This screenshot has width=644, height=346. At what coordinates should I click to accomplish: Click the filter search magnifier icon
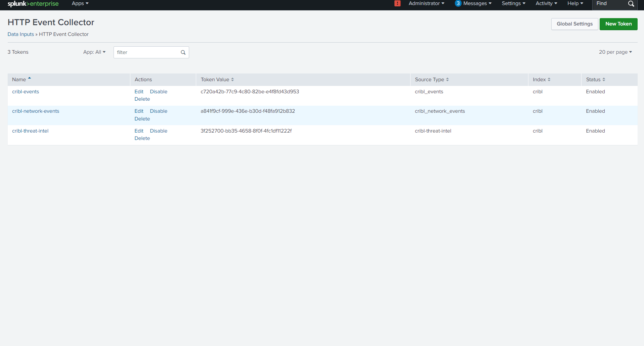tap(183, 52)
